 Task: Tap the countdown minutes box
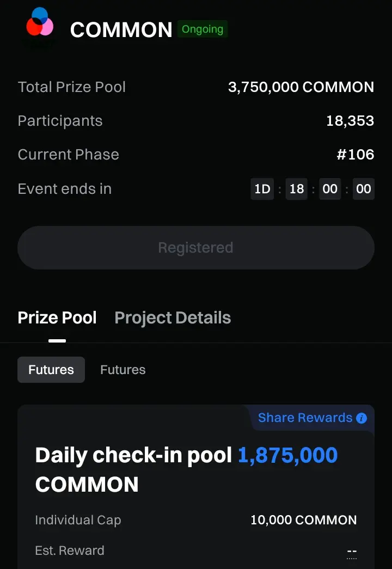click(x=330, y=189)
